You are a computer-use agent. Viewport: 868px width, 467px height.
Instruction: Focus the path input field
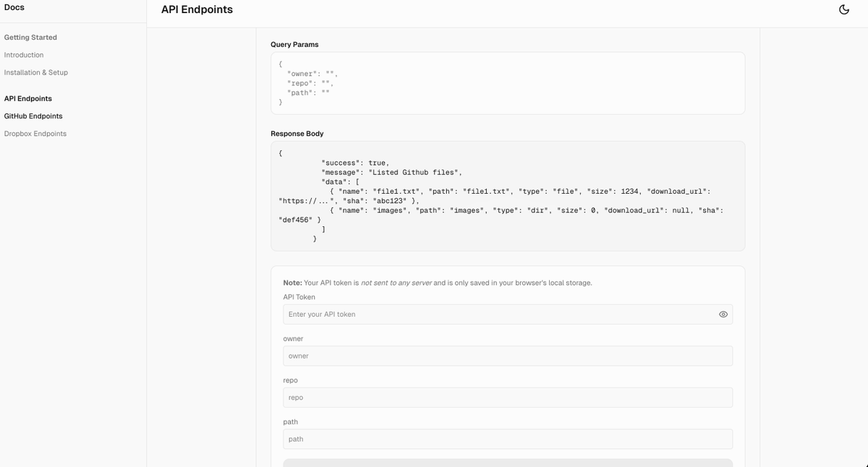tap(508, 439)
